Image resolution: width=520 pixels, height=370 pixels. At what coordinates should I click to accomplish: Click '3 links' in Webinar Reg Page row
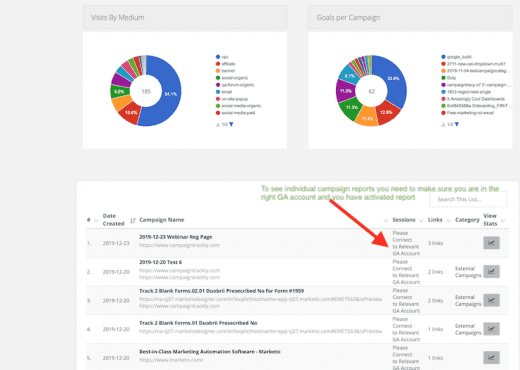pos(435,243)
